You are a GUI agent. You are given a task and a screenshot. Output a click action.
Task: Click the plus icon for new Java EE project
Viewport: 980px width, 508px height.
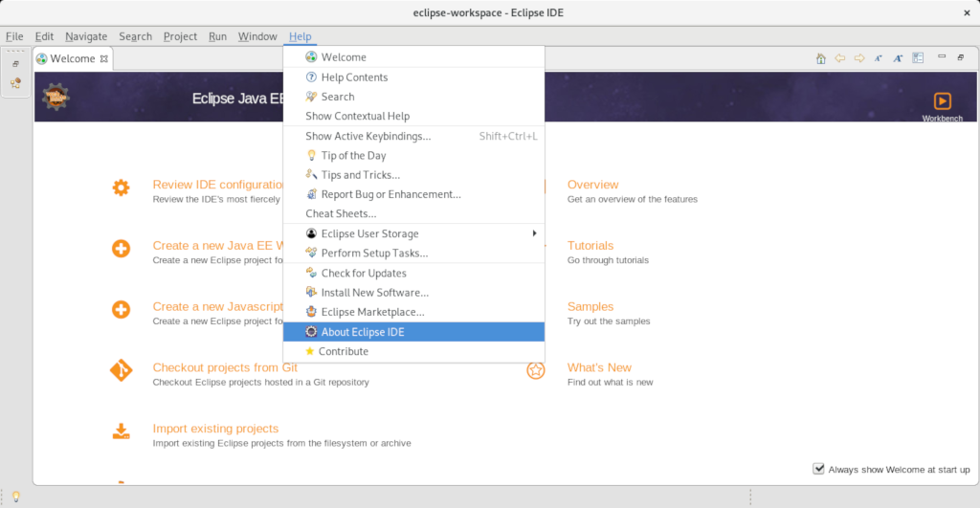point(122,248)
